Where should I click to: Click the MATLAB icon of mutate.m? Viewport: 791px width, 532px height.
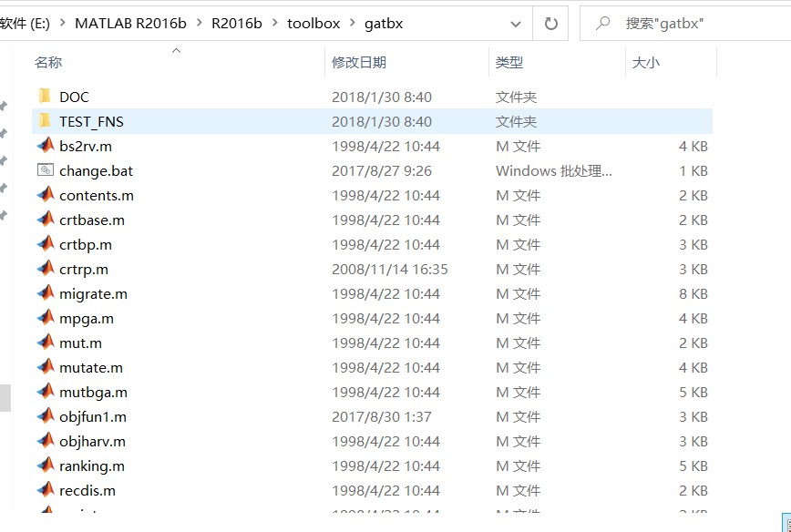46,366
